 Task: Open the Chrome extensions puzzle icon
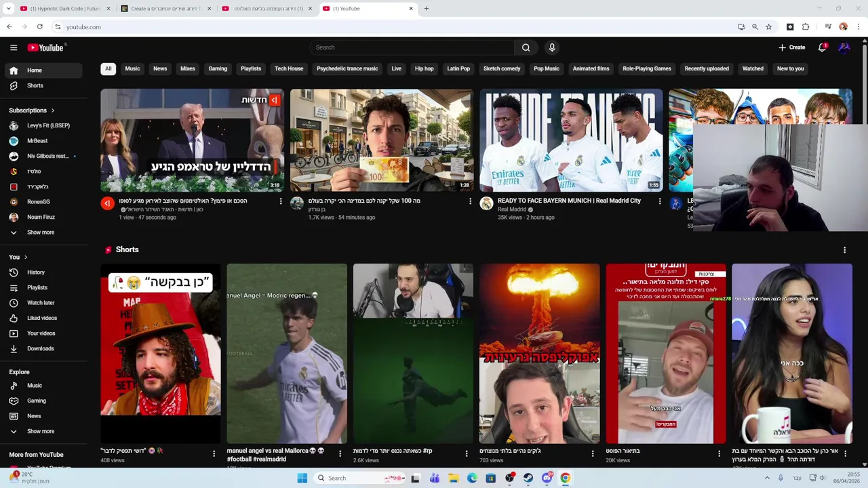(806, 26)
